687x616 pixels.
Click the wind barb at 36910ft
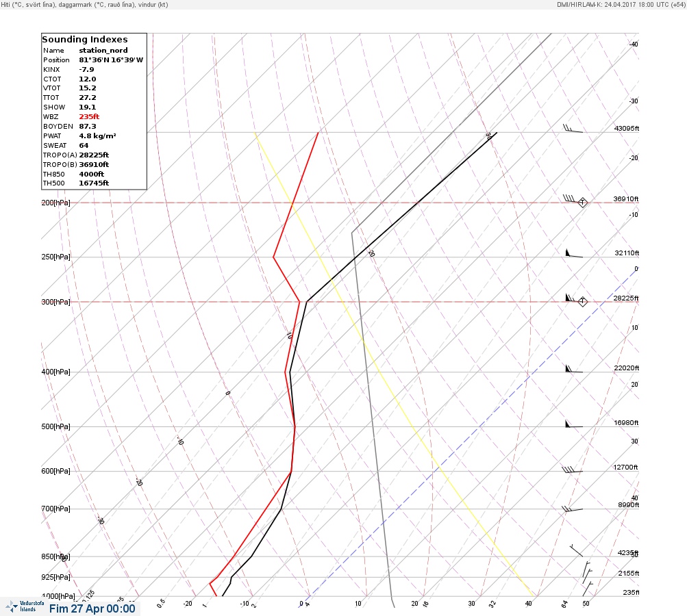[x=573, y=199]
